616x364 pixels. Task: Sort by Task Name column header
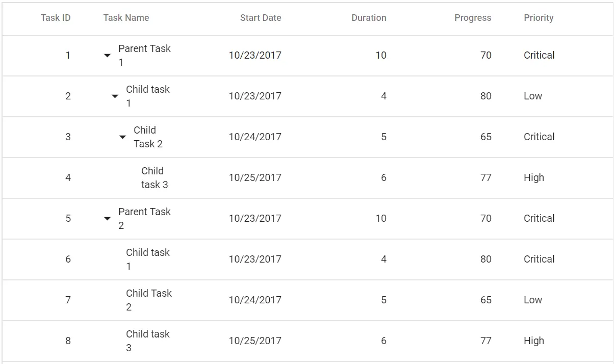[126, 18]
